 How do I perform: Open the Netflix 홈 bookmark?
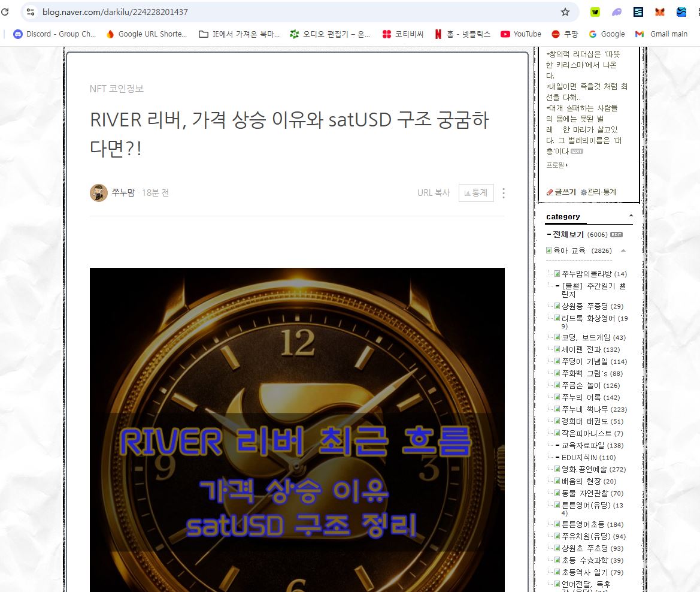(462, 34)
